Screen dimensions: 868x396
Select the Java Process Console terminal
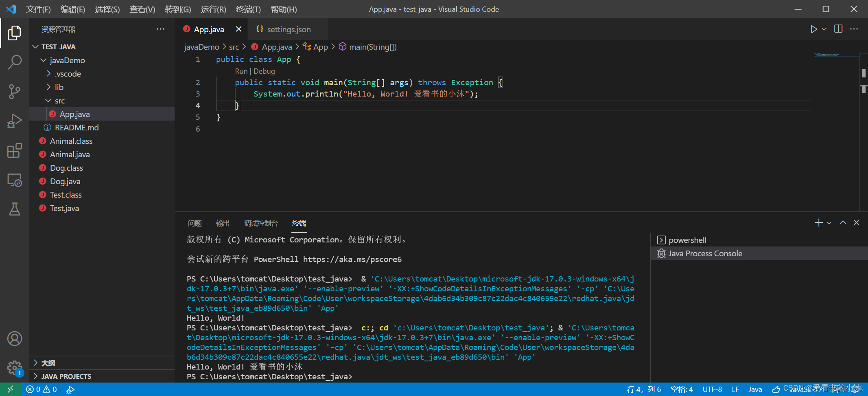coord(759,253)
